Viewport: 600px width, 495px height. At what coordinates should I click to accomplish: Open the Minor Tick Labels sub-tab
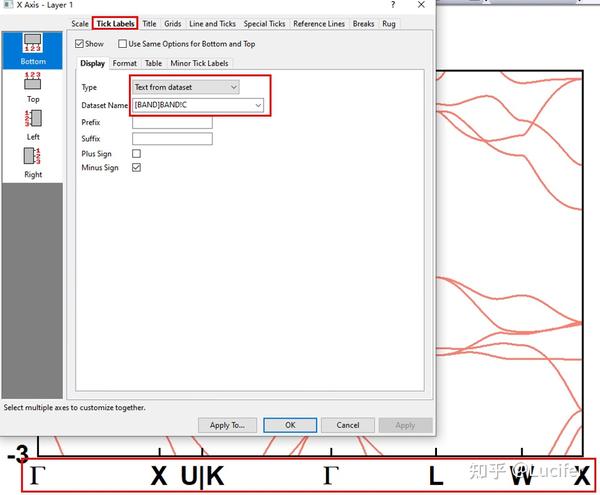click(x=199, y=64)
